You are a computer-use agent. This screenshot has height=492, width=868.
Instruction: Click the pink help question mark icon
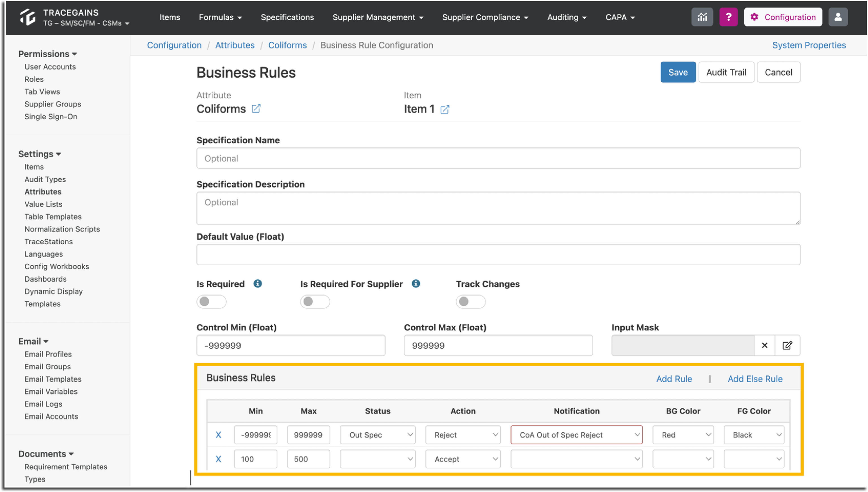point(728,17)
